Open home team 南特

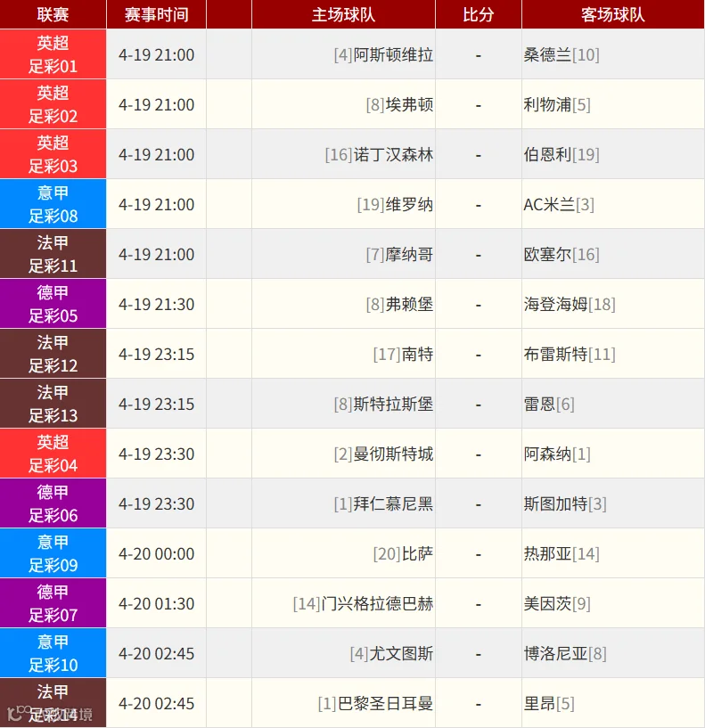click(x=417, y=355)
